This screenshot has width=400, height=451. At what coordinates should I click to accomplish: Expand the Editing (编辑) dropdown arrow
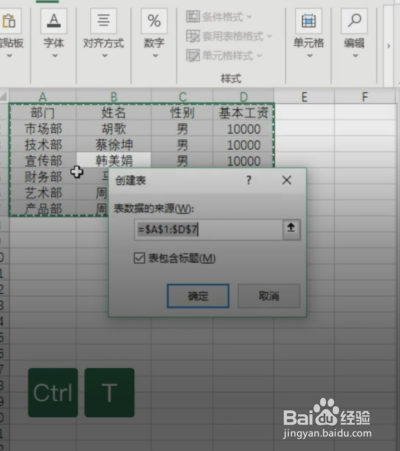355,56
